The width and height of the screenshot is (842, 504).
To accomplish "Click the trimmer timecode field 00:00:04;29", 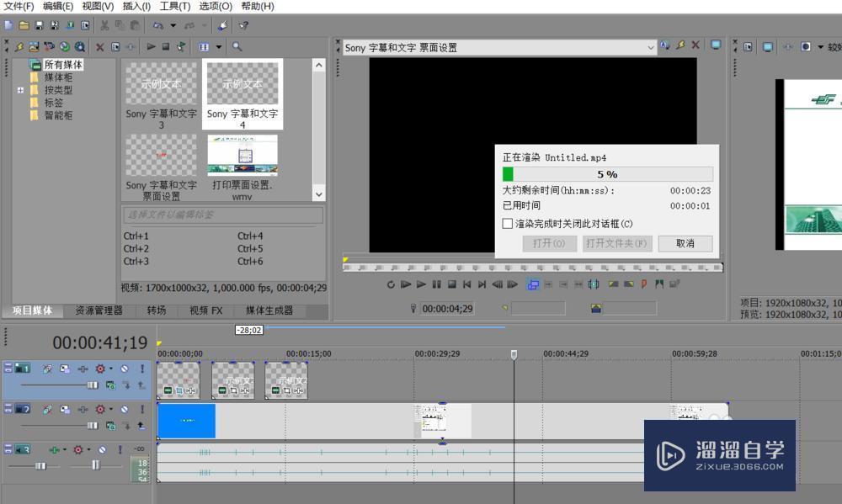I will pos(447,309).
